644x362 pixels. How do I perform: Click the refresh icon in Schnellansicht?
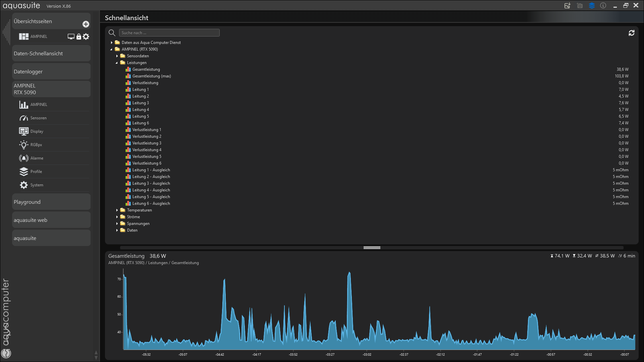coord(631,33)
